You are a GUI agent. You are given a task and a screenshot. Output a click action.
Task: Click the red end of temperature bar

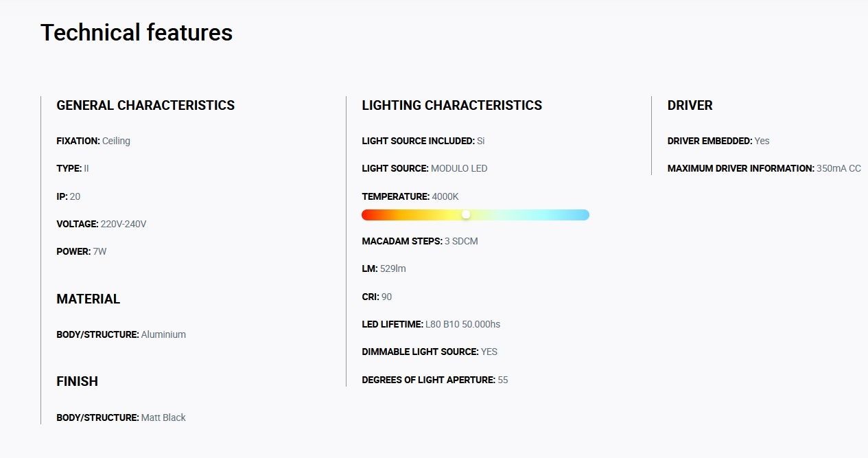click(x=368, y=215)
